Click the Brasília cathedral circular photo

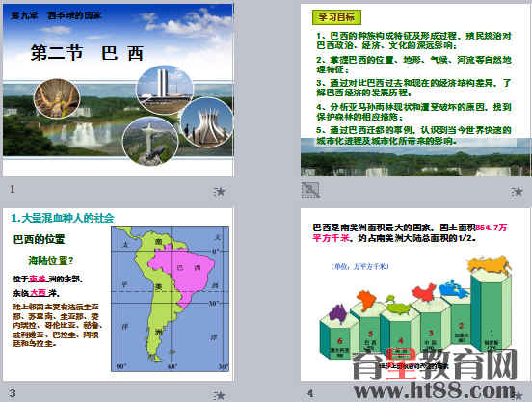[x=207, y=122]
